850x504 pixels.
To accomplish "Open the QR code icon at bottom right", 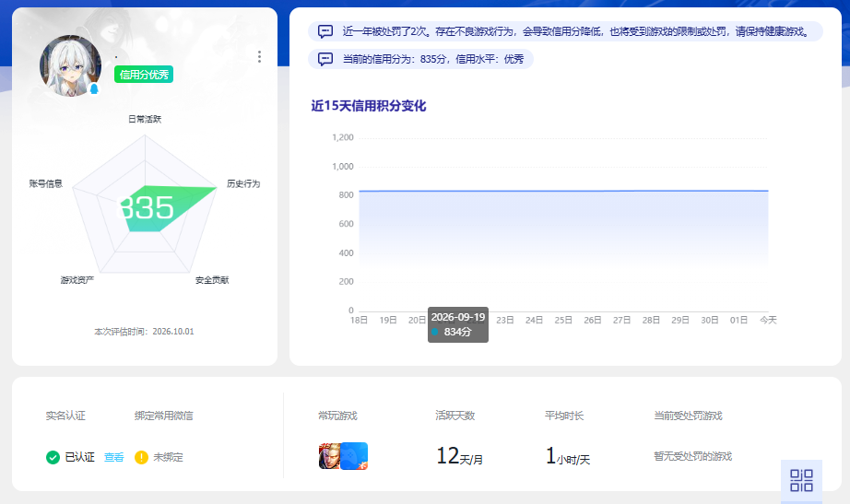I will 801,480.
